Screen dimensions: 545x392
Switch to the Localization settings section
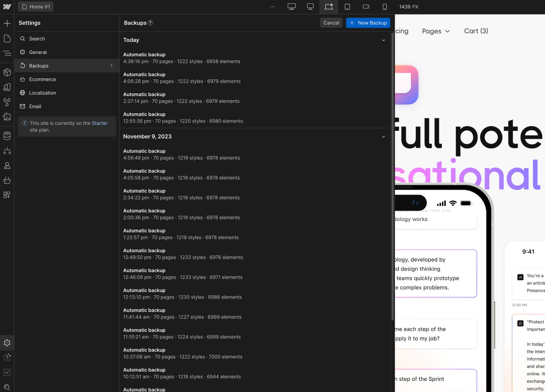(x=43, y=93)
